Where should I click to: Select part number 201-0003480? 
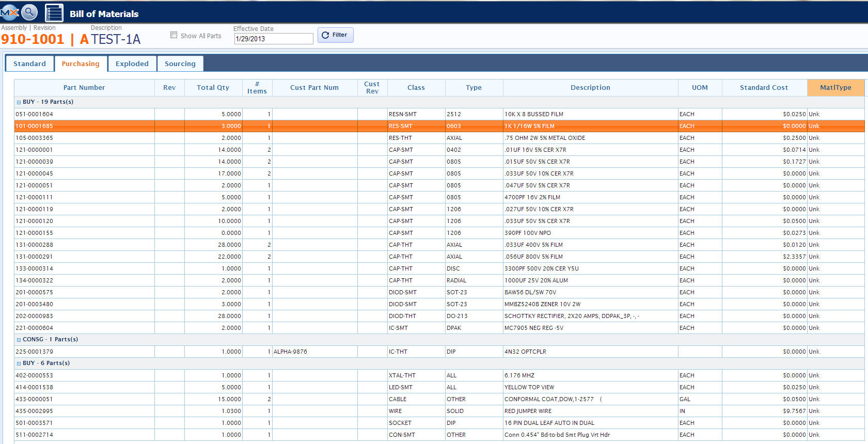coord(35,304)
